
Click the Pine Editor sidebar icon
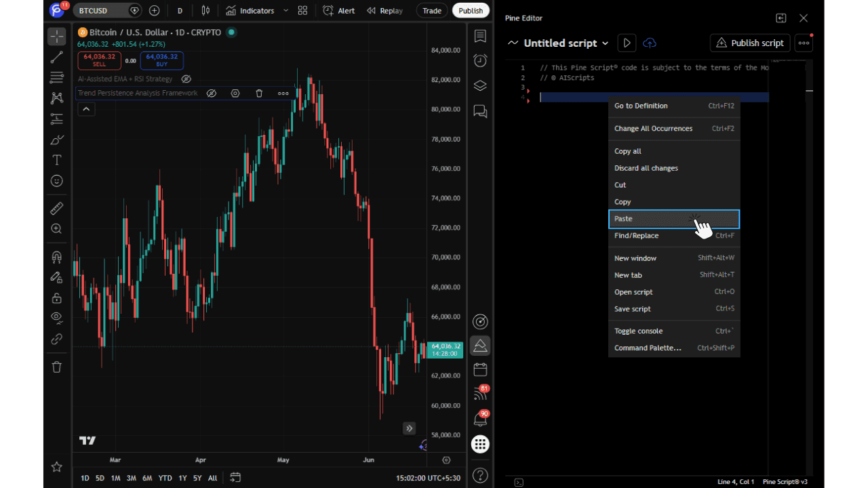tap(480, 346)
